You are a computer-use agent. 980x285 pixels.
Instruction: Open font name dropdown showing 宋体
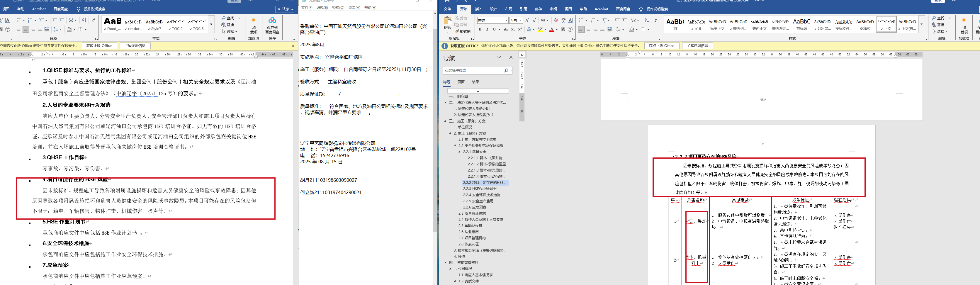pyautogui.click(x=506, y=20)
